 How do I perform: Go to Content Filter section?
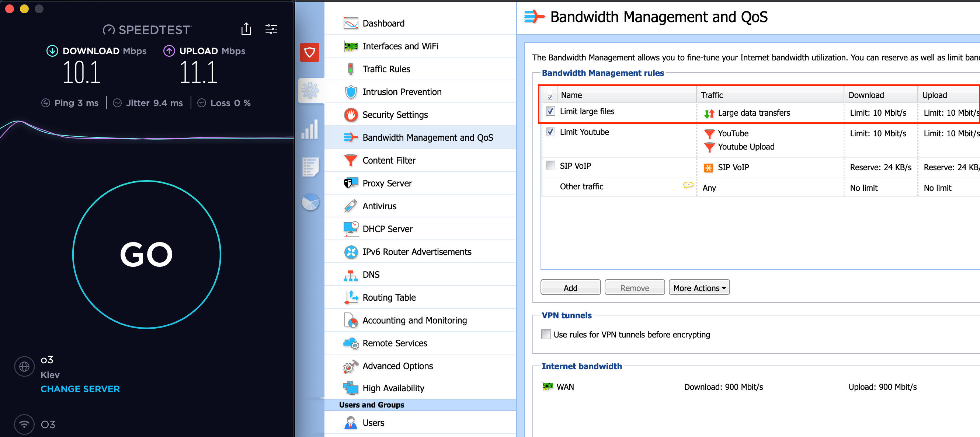[389, 160]
